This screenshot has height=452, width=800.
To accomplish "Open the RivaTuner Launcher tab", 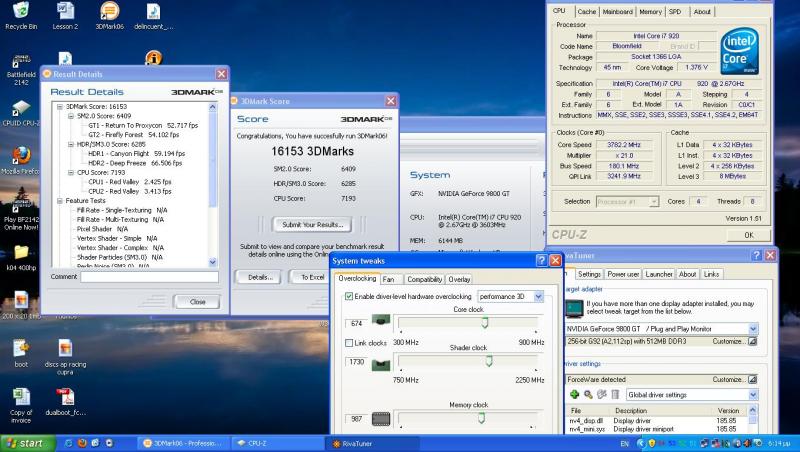I will point(659,274).
